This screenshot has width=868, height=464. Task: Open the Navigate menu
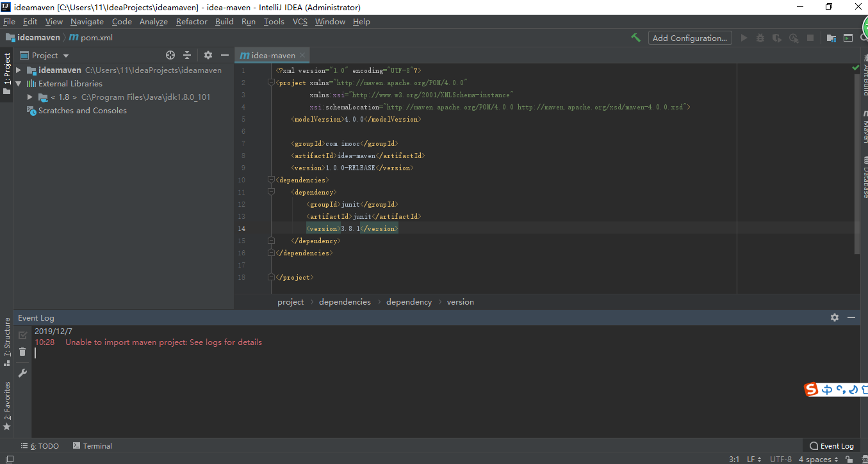tap(87, 21)
